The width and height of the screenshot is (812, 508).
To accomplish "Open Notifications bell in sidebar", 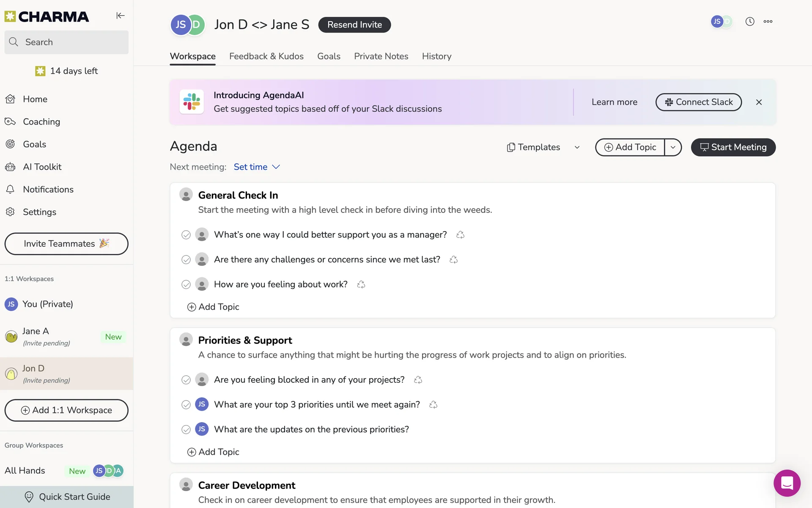I will (48, 190).
